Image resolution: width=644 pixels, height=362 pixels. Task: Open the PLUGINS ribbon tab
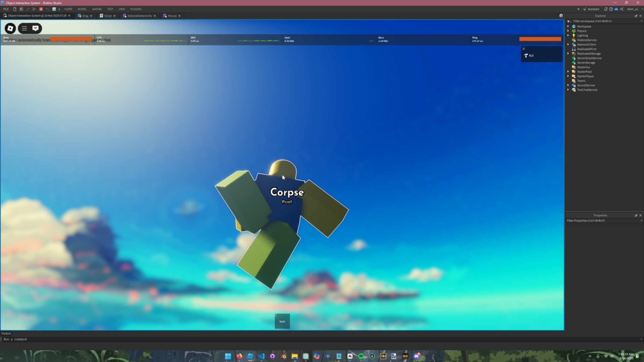136,9
